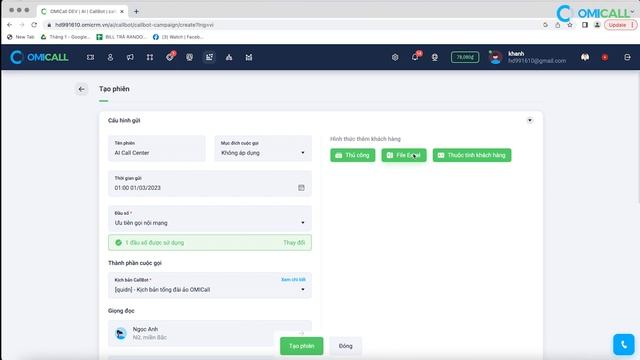Image resolution: width=640 pixels, height=360 pixels.
Task: Click the green Tạo phiên button
Action: [x=302, y=346]
